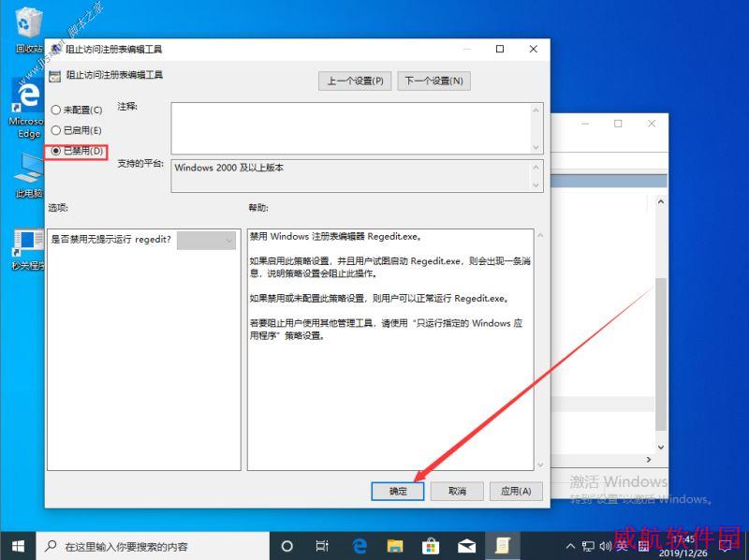Viewport: 749px width, 560px height.
Task: Click scroll-down arrow of the 注释 box
Action: 536,147
